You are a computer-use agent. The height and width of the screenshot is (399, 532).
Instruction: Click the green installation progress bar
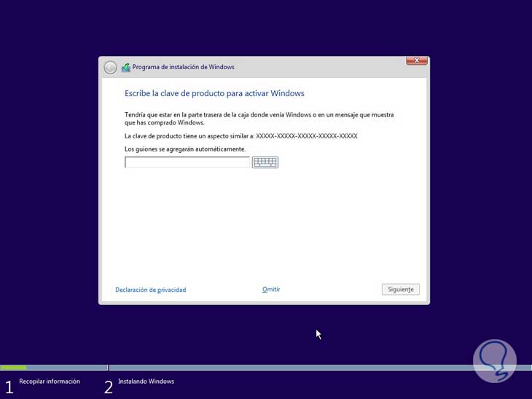point(14,368)
